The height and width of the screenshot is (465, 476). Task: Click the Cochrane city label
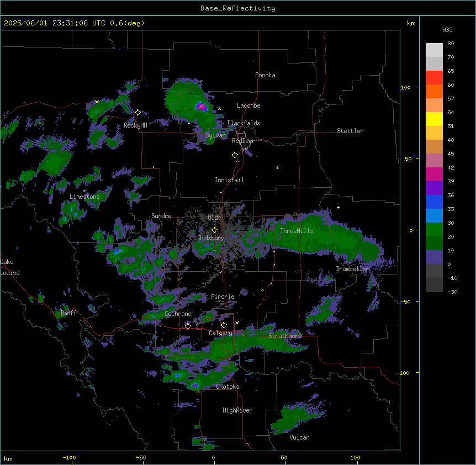(178, 314)
